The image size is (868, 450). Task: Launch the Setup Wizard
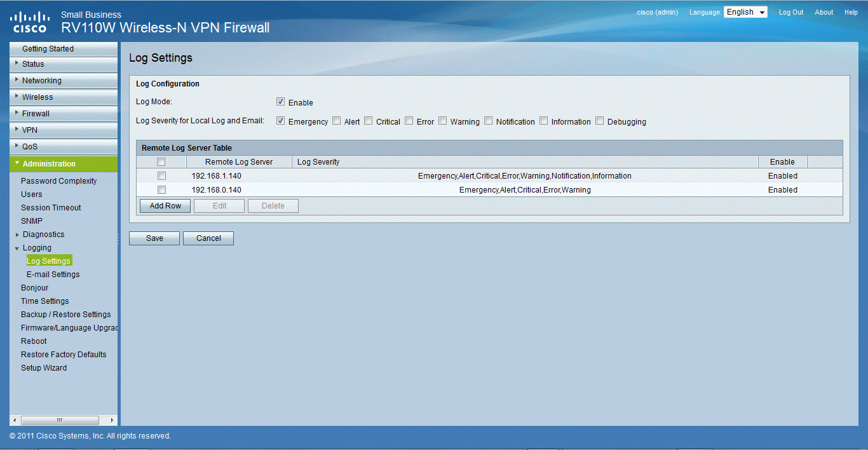tap(44, 368)
